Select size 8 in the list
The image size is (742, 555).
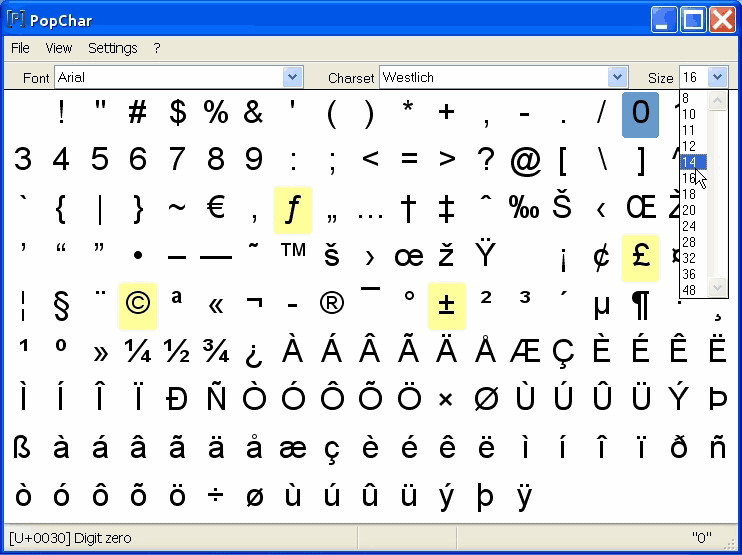[x=694, y=98]
